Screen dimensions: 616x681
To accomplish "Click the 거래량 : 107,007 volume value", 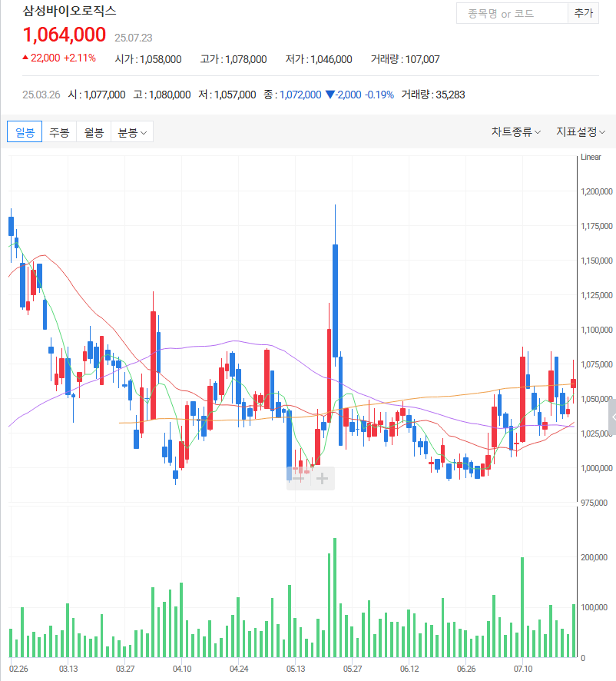I will pos(405,59).
